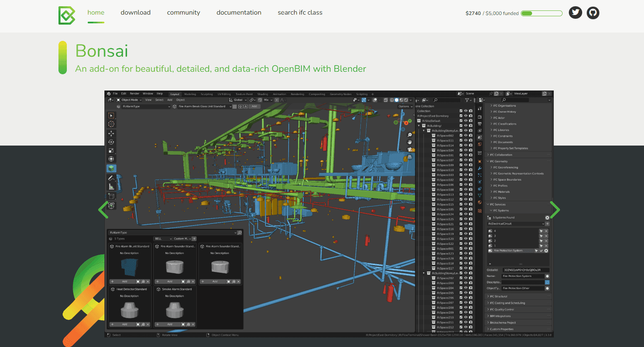Screen dimensions: 644x347
Task: Toggle visibility of IfcSpace/002 in the outliner
Action: (x=466, y=136)
